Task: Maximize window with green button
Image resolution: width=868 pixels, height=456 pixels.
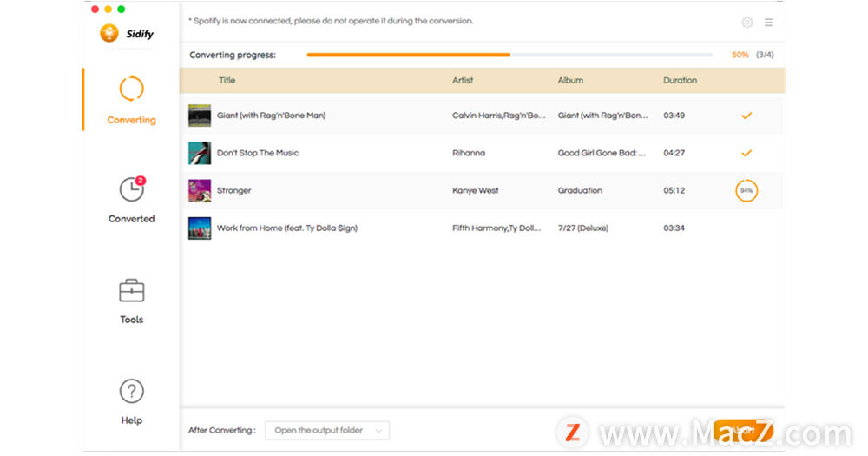Action: [122, 9]
